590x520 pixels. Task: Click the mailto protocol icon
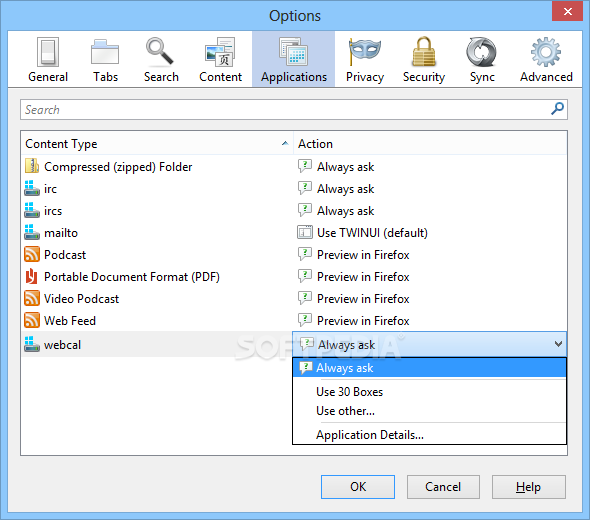(x=32, y=233)
